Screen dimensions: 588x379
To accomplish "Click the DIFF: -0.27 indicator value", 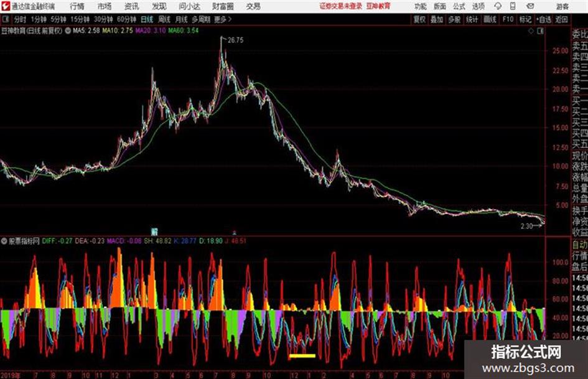I will tap(57, 241).
